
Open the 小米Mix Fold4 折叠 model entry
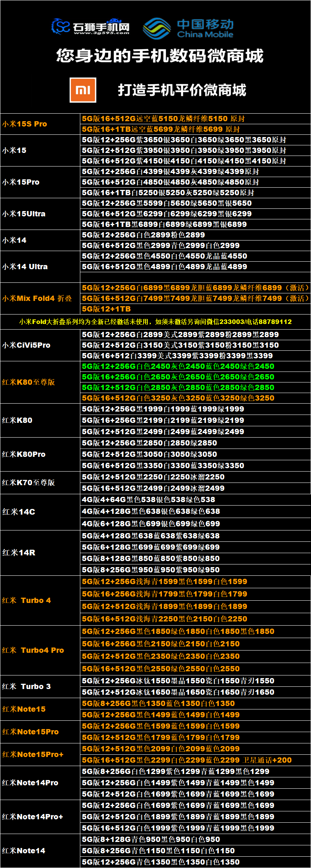coord(37,298)
